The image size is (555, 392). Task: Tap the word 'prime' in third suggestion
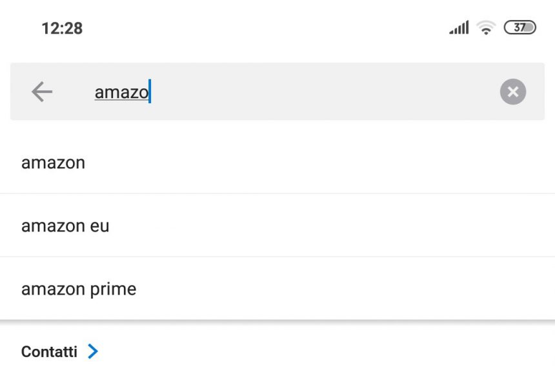tap(113, 289)
